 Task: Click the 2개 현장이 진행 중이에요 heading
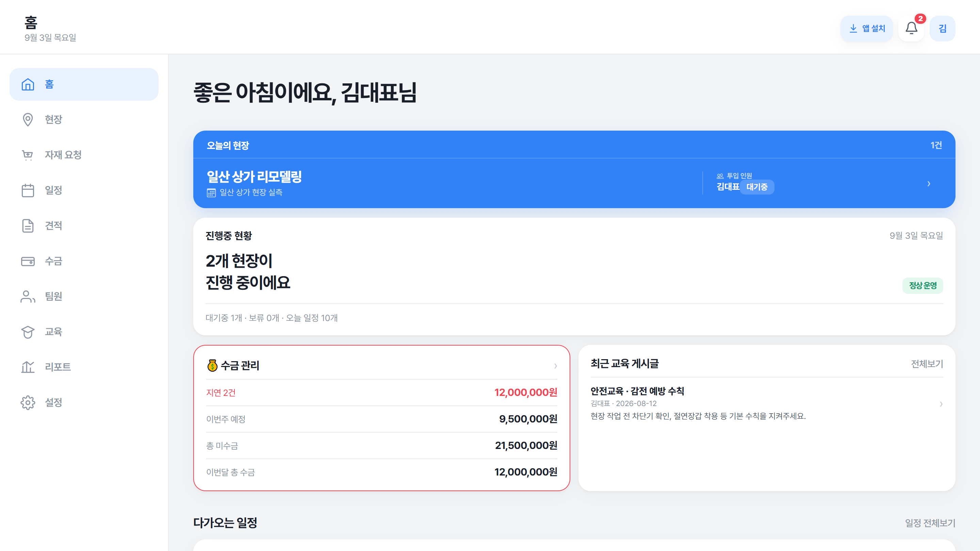pyautogui.click(x=248, y=271)
